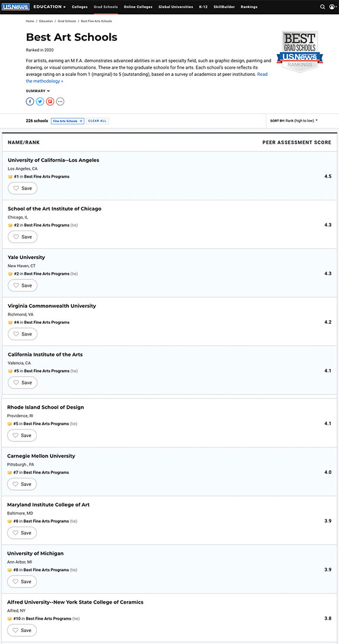Save Yale University to favorites
339x644 pixels.
23,285
